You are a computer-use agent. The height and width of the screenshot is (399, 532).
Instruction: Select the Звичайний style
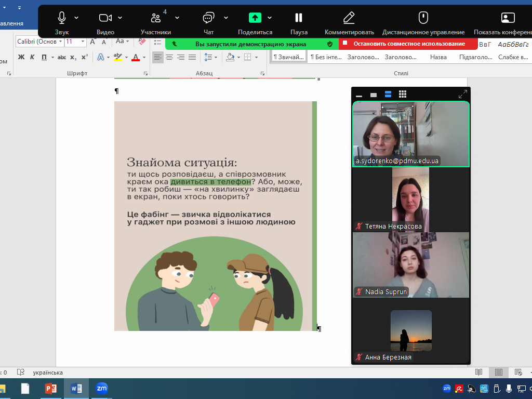point(289,57)
